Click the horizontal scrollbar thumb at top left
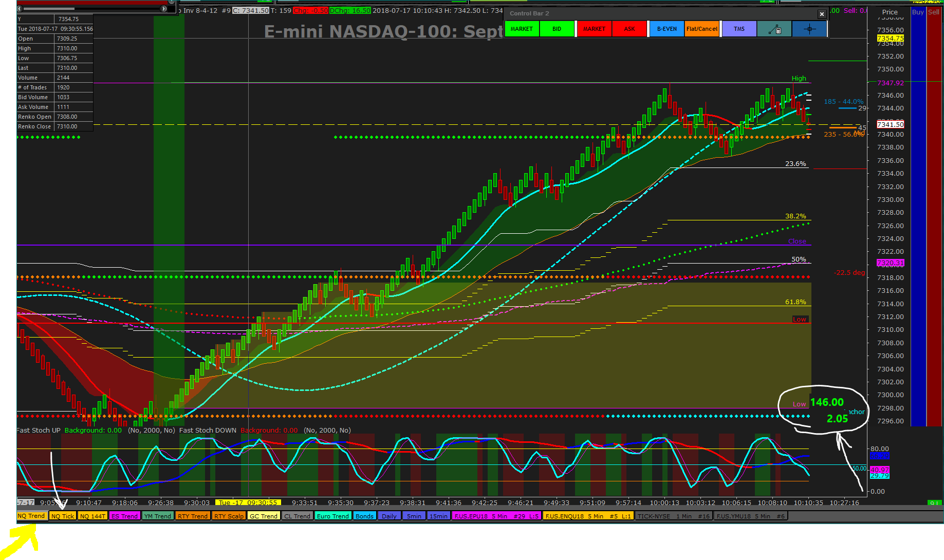The height and width of the screenshot is (560, 944). pos(49,9)
